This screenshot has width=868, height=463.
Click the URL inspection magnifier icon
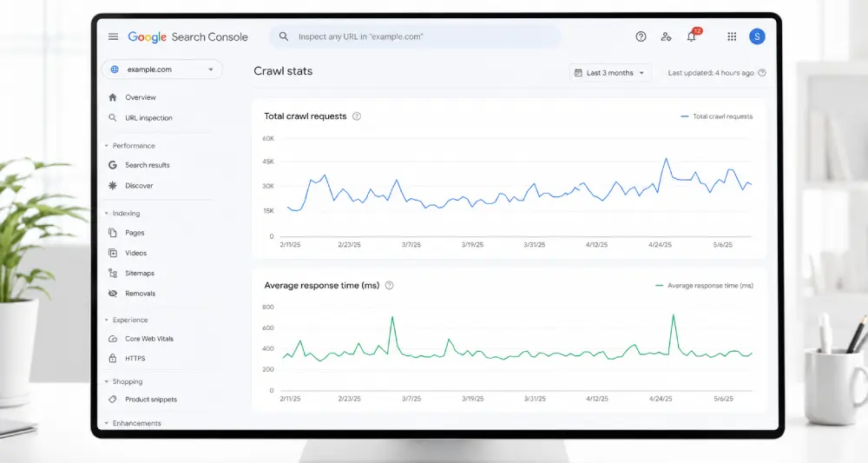tap(113, 118)
